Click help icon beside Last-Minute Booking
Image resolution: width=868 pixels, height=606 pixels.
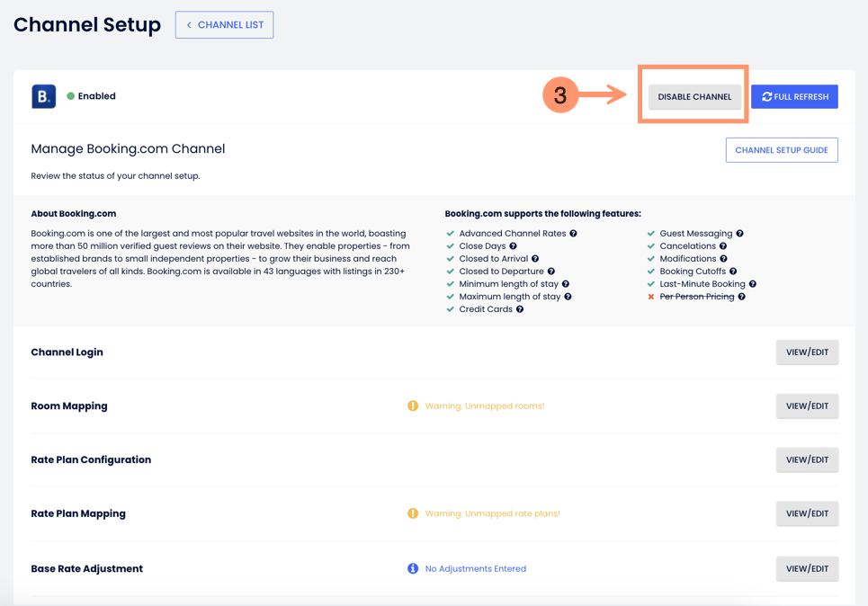[x=753, y=284]
